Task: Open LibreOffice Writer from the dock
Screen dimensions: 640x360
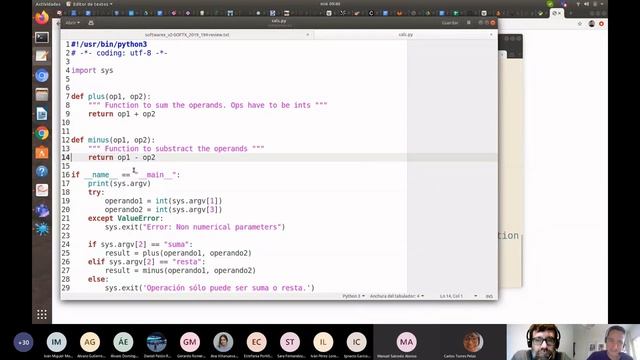Action: tap(42, 114)
